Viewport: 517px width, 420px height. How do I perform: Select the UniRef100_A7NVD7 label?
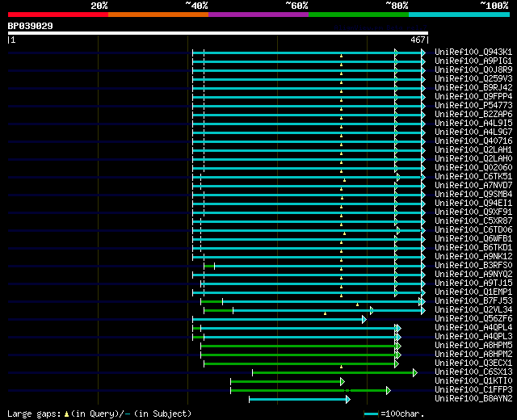point(473,186)
